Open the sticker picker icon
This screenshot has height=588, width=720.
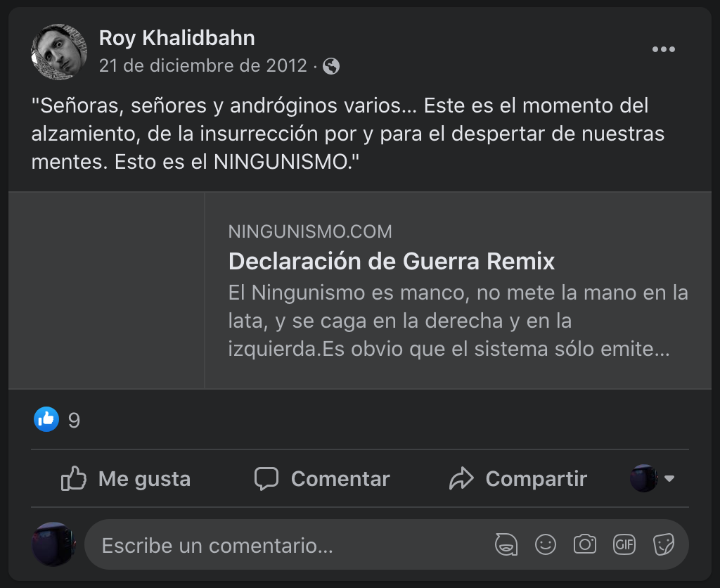pyautogui.click(x=664, y=544)
